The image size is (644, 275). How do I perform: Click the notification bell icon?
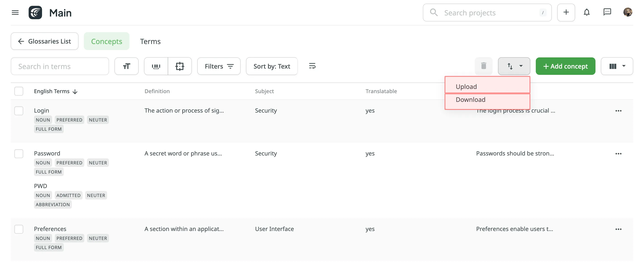click(586, 12)
